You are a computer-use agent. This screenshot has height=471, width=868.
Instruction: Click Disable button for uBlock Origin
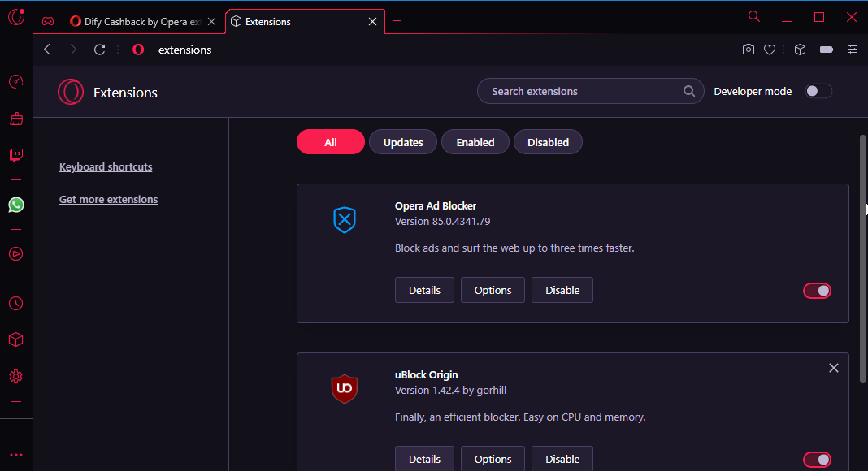pos(562,459)
